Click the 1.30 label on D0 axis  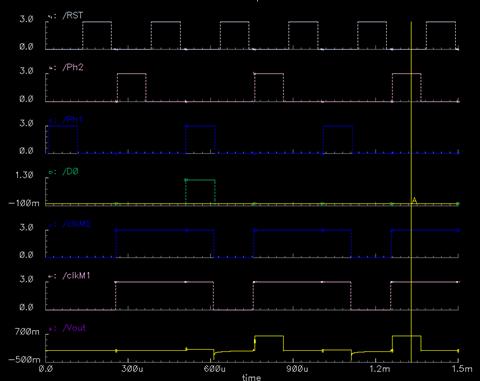click(x=24, y=175)
